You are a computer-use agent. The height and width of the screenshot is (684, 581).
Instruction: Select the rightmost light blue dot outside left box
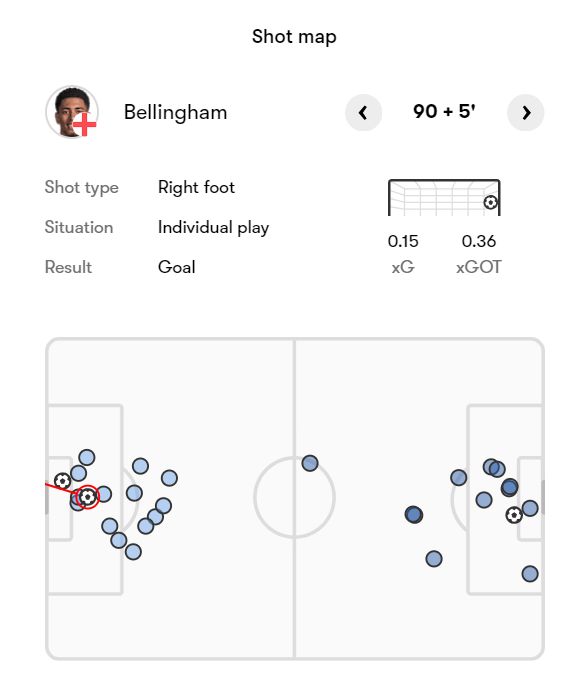[x=169, y=478]
